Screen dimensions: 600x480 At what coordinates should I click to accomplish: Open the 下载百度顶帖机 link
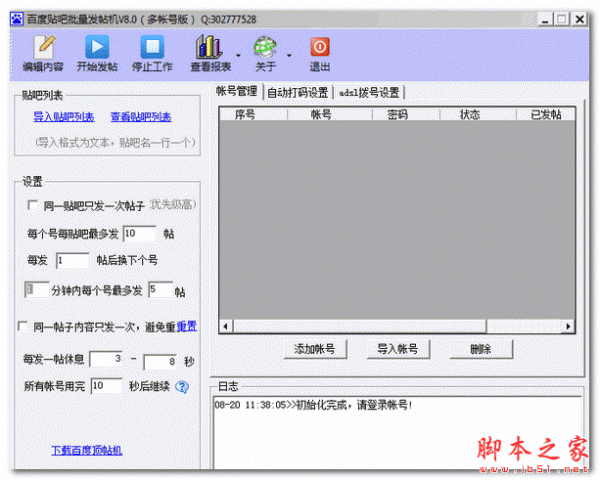pyautogui.click(x=86, y=450)
